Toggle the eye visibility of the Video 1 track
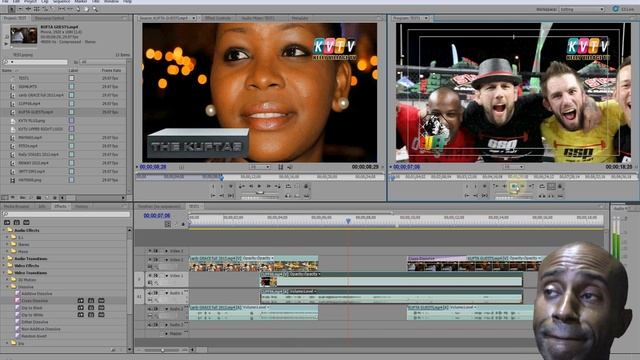Image resolution: width=640 pixels, height=360 pixels. tap(150, 276)
